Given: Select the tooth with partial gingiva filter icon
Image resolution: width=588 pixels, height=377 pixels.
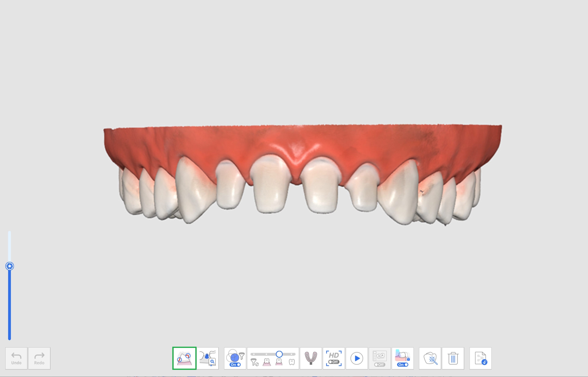Looking at the screenshot, I should click(279, 362).
